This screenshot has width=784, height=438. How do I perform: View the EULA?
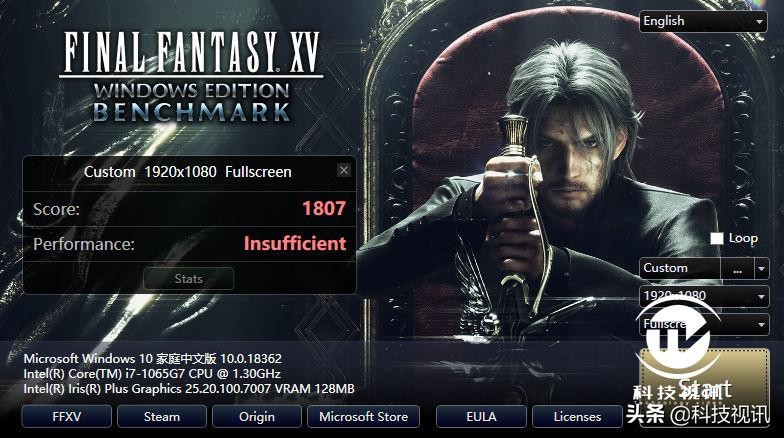point(481,416)
